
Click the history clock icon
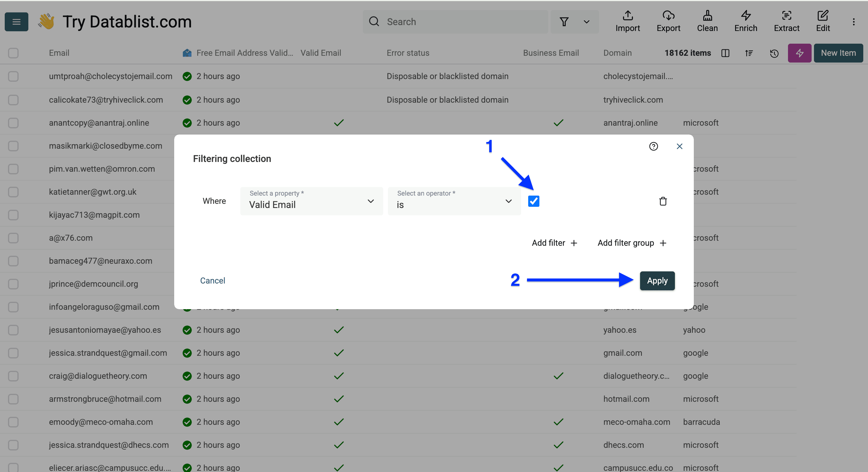pos(774,53)
